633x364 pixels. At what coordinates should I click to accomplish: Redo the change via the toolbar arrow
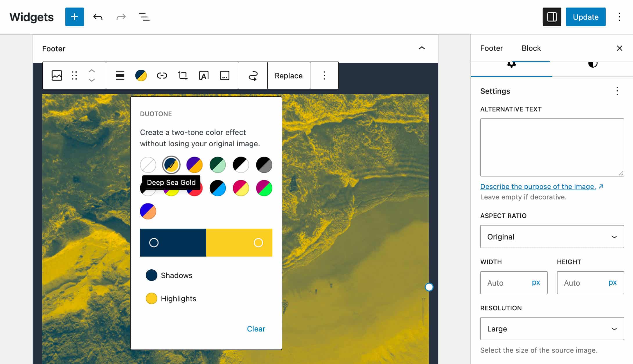121,17
